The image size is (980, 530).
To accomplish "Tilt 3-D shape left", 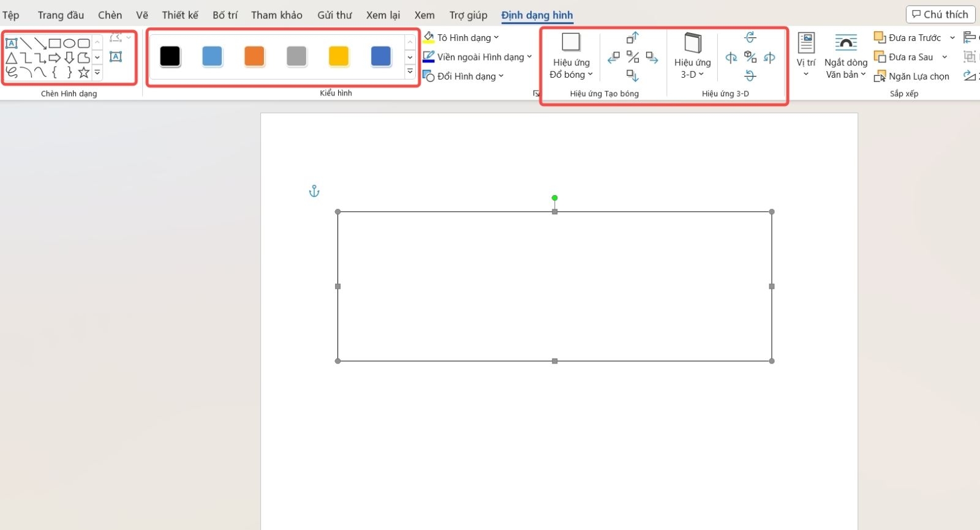I will pos(731,58).
